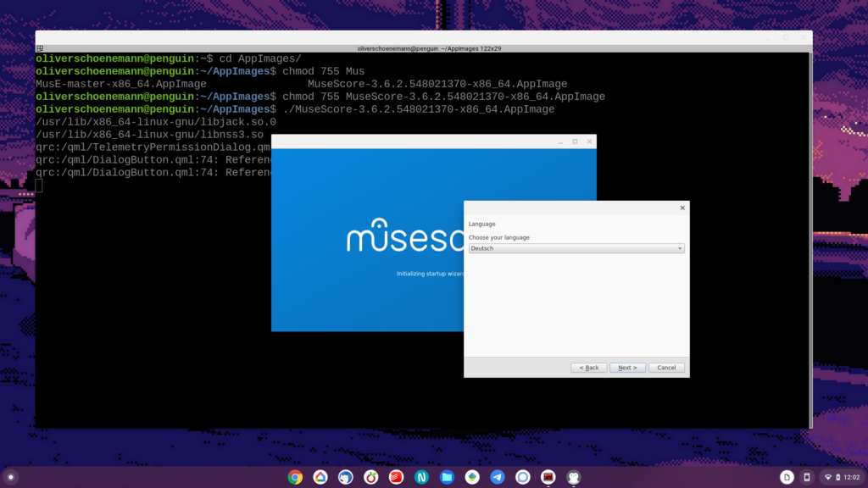The image size is (868, 488).
Task: Open the holding space tote icon in the shelf
Action: tap(787, 477)
